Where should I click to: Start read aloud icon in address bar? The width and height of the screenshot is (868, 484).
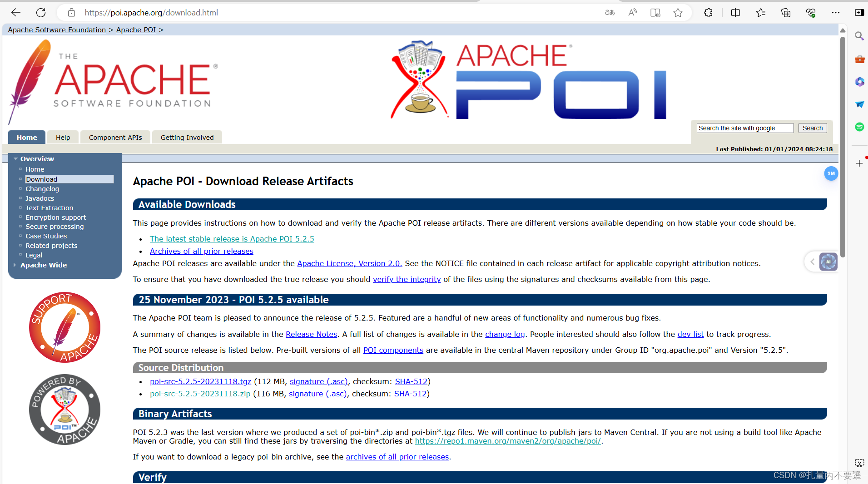point(632,13)
